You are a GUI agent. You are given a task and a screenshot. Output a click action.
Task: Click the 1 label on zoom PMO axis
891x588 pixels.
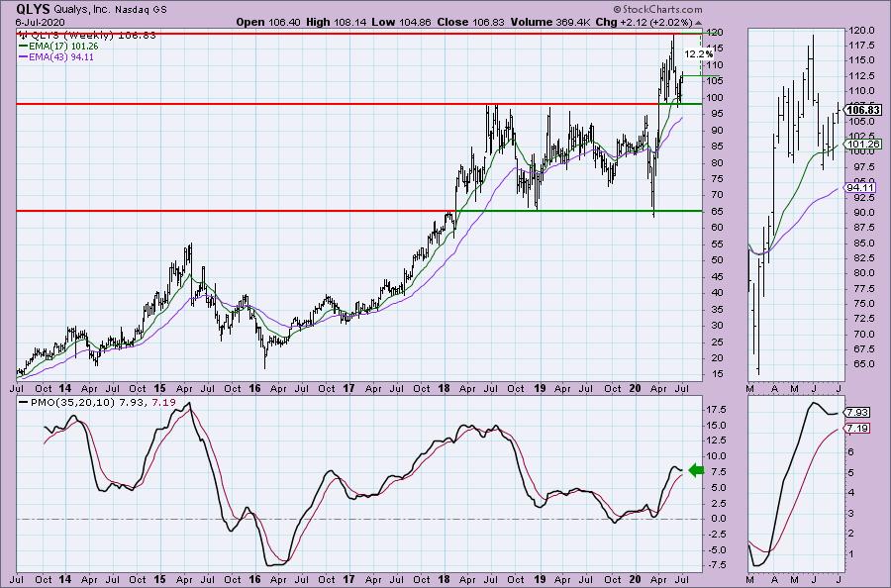tap(850, 554)
